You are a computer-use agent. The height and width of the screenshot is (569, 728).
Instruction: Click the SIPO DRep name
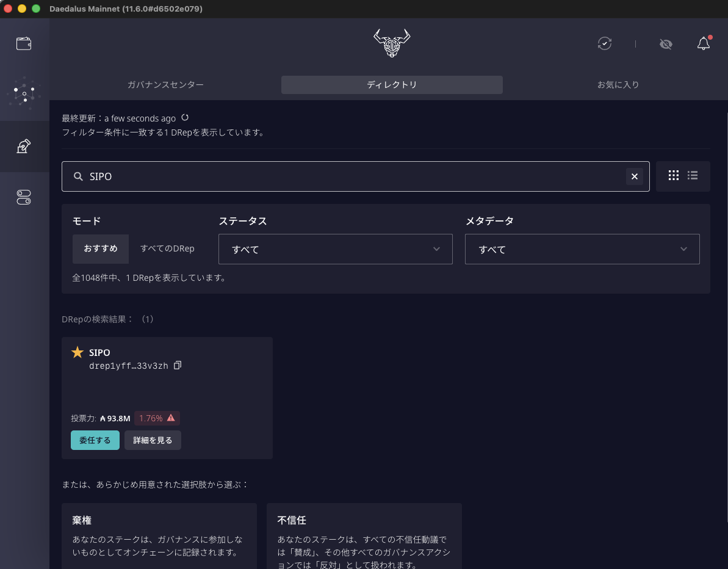[99, 352]
